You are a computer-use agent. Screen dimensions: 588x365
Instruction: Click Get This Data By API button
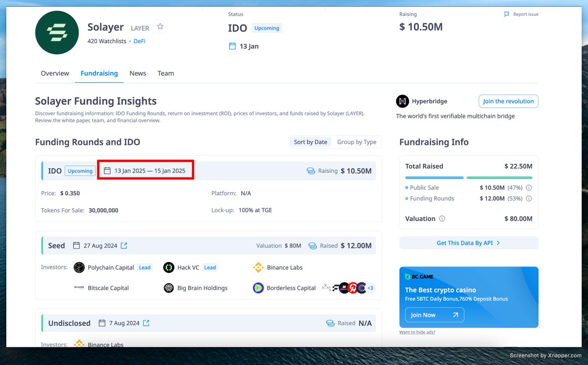[468, 243]
